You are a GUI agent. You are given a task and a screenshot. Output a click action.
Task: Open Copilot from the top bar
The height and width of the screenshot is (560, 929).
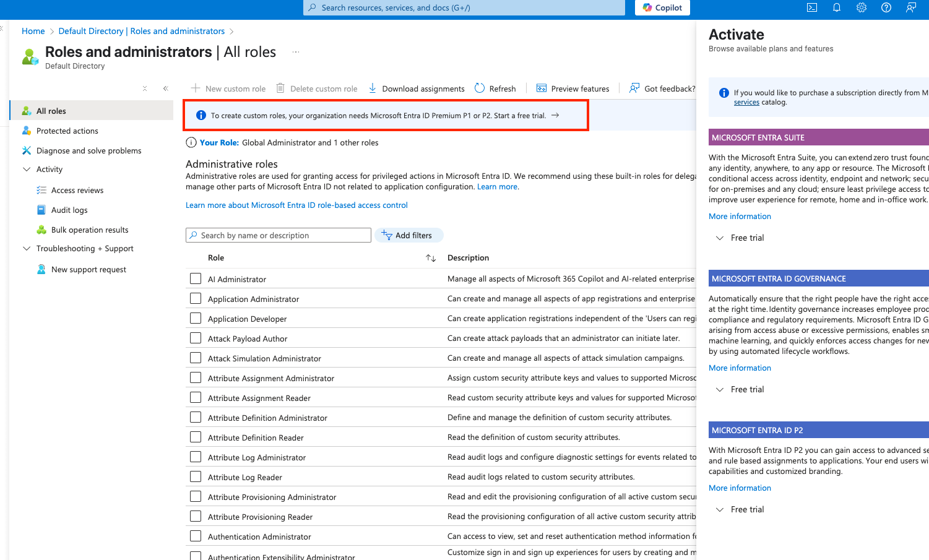(662, 7)
